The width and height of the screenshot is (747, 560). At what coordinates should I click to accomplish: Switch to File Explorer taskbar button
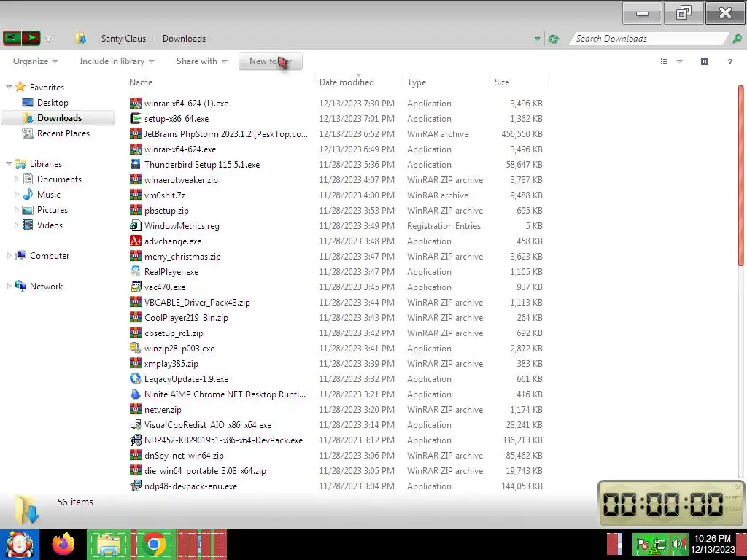pyautogui.click(x=109, y=545)
